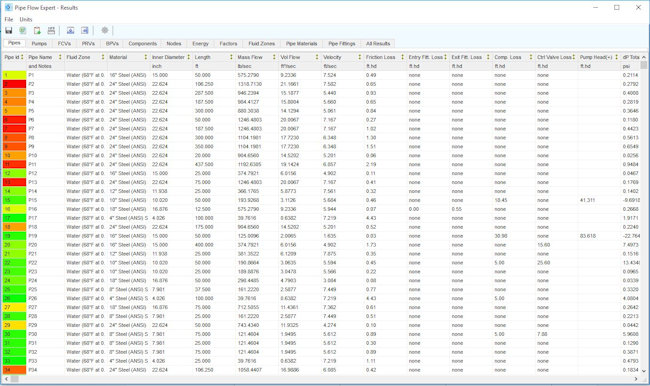The image size is (650, 386).
Task: Click the sort arrows on Comp. Loss column
Action: click(x=531, y=57)
